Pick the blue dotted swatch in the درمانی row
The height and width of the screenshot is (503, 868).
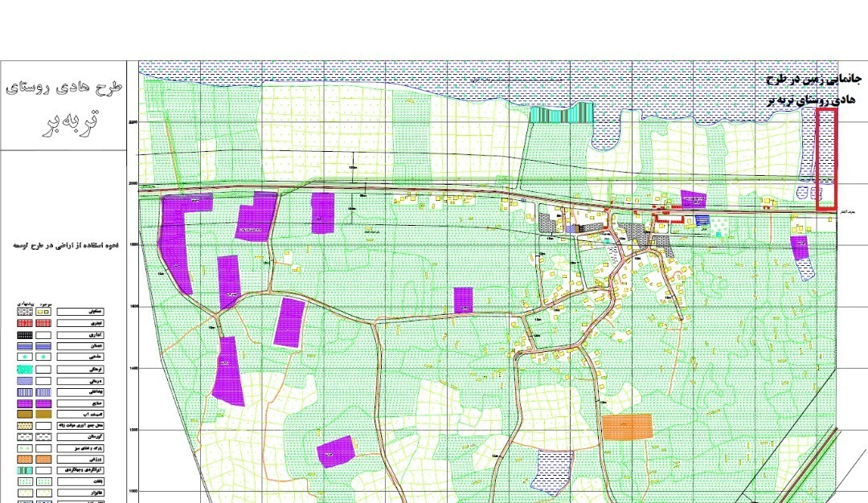[25, 381]
